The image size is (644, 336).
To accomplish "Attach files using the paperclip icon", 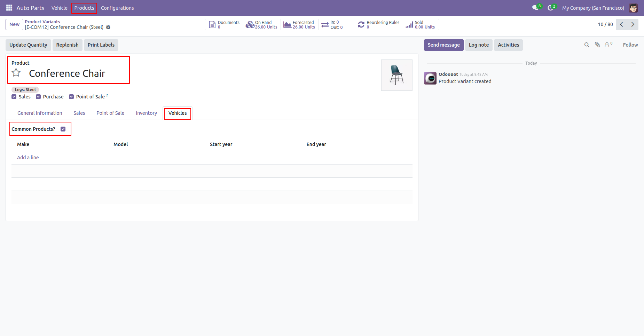I will [597, 45].
